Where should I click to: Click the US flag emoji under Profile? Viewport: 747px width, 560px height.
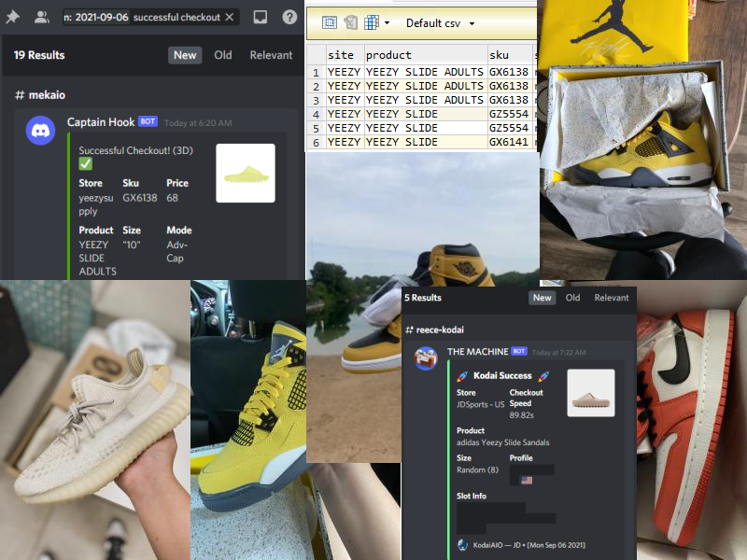click(527, 480)
